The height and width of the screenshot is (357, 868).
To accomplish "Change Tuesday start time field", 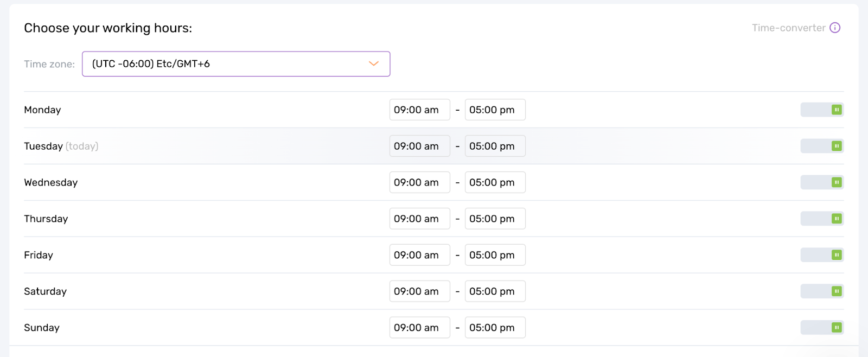I will (x=420, y=146).
